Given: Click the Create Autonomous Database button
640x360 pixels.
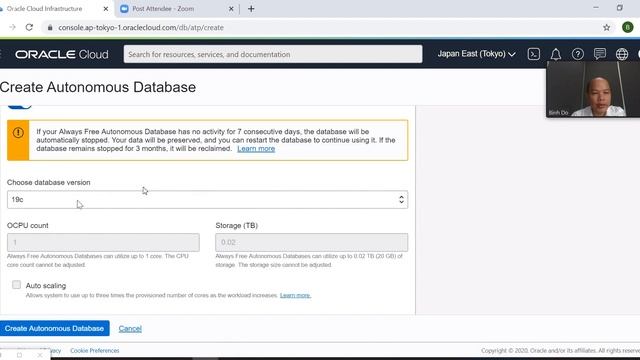Looking at the screenshot, I should point(54,329).
